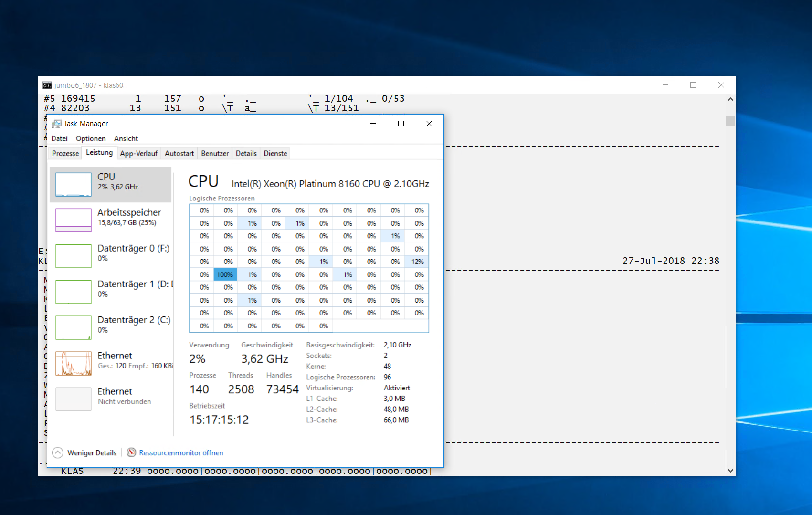The image size is (812, 515).
Task: Click the logical processor cell showing 12%
Action: pos(417,262)
